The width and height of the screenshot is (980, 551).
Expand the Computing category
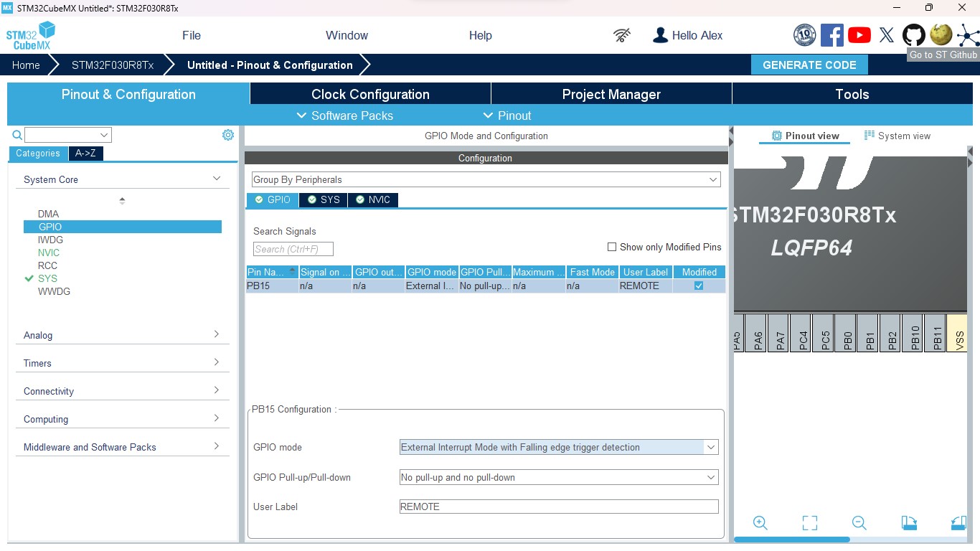tap(217, 418)
